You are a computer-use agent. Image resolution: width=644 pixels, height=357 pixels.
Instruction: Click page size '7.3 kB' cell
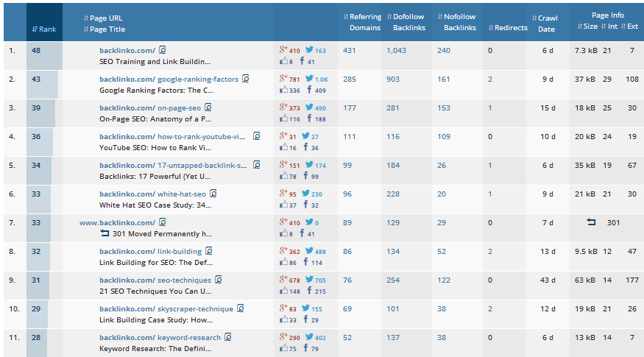(x=586, y=51)
